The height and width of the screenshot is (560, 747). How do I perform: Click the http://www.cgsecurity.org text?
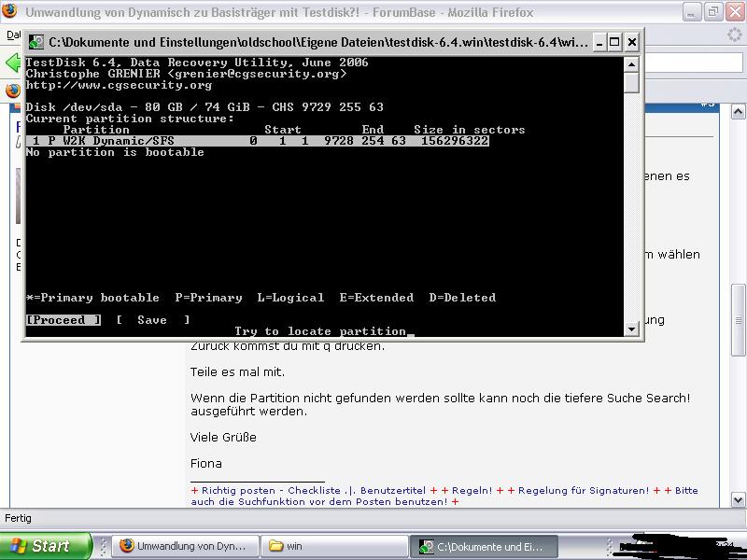pyautogui.click(x=119, y=85)
